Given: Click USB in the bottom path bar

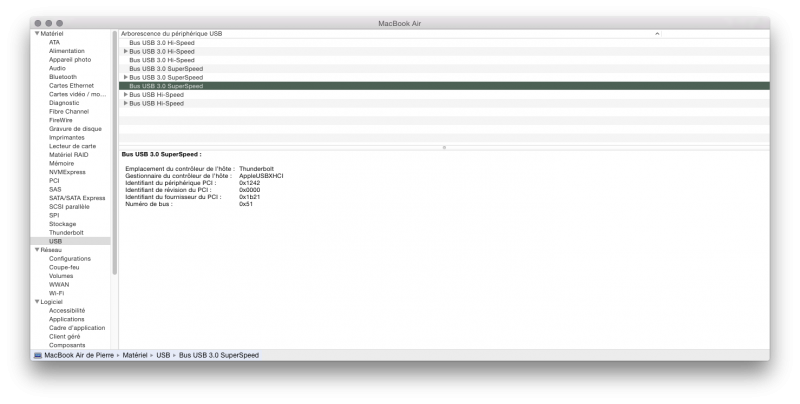Looking at the screenshot, I should pos(163,356).
